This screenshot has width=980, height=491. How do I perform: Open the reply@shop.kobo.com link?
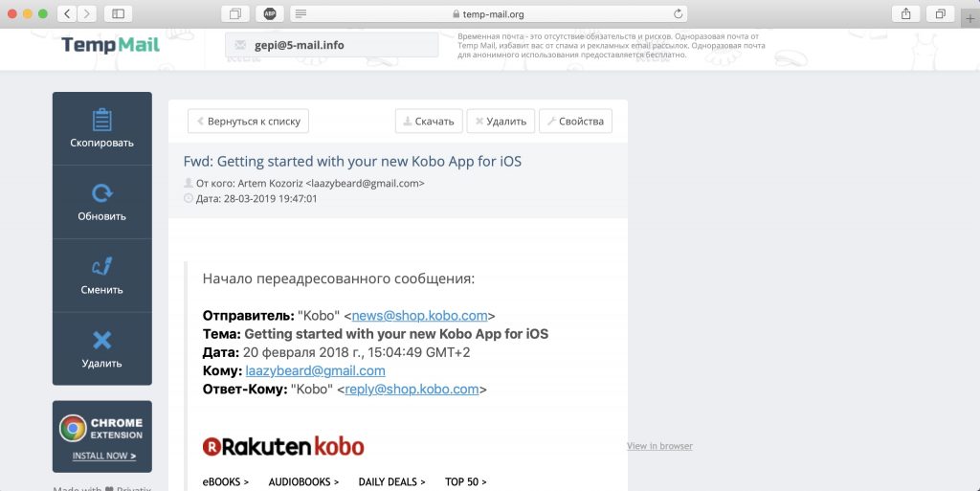pos(412,389)
